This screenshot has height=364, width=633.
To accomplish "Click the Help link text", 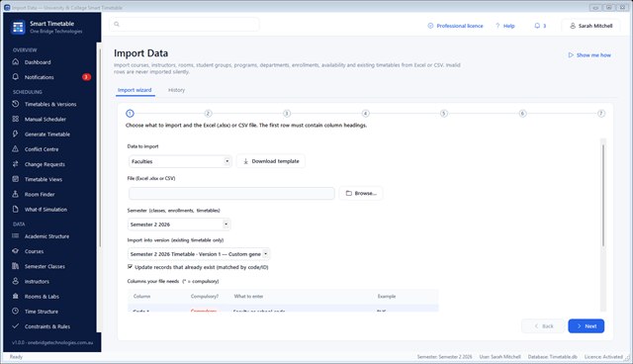I will click(x=508, y=26).
